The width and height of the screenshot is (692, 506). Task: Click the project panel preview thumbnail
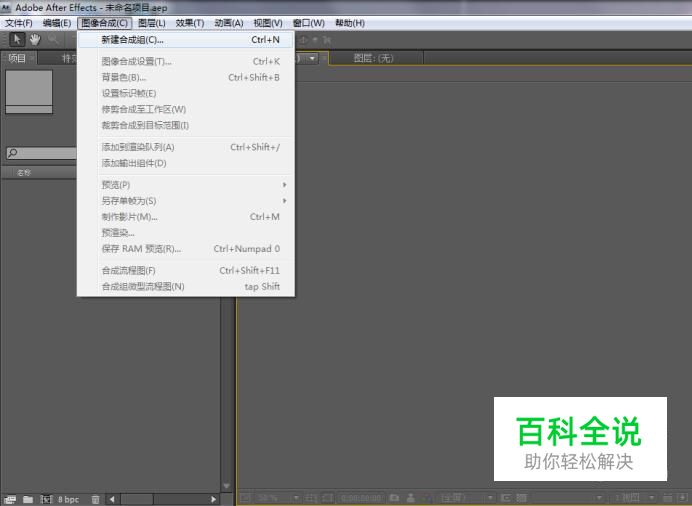29,92
